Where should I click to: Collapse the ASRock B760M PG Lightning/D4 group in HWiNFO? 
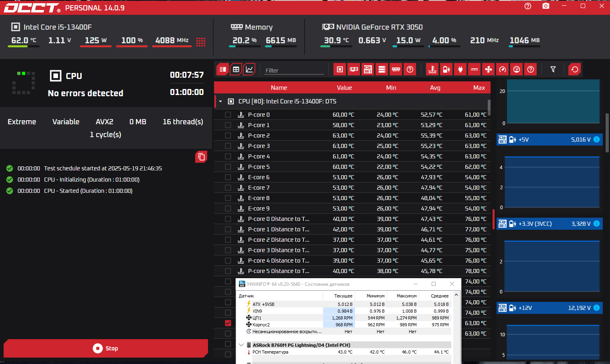(x=241, y=345)
